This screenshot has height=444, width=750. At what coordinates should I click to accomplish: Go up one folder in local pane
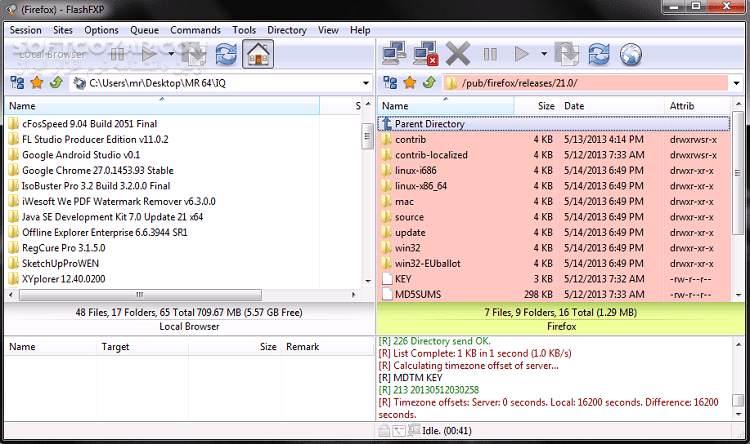[x=56, y=83]
